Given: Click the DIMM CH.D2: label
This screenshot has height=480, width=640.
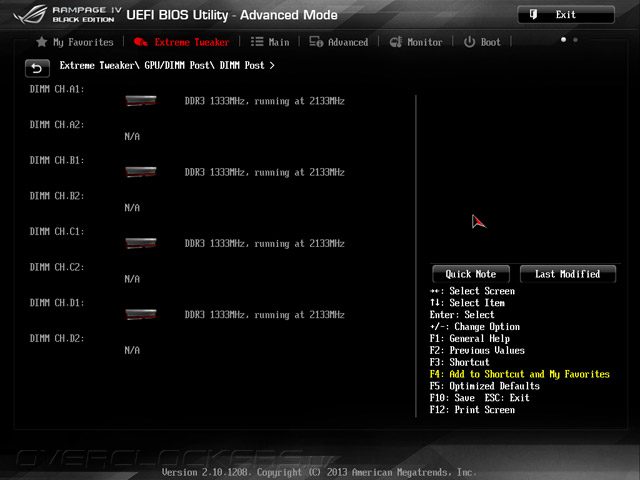Looking at the screenshot, I should (57, 338).
